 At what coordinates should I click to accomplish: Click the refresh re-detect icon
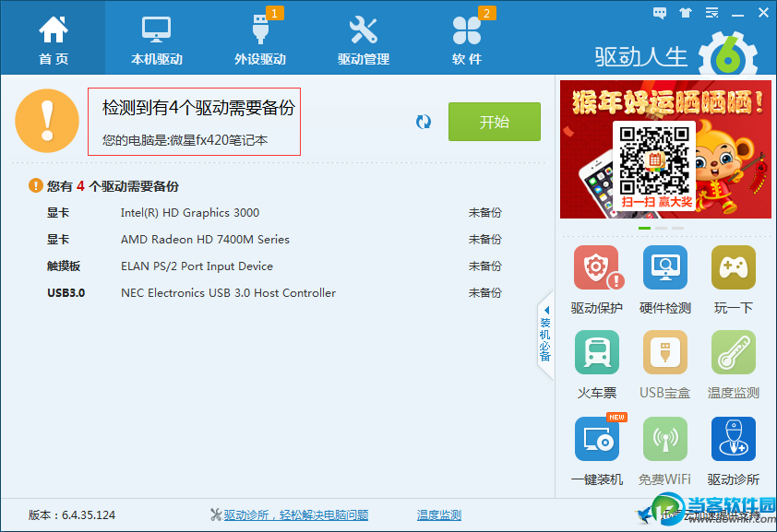[x=424, y=122]
